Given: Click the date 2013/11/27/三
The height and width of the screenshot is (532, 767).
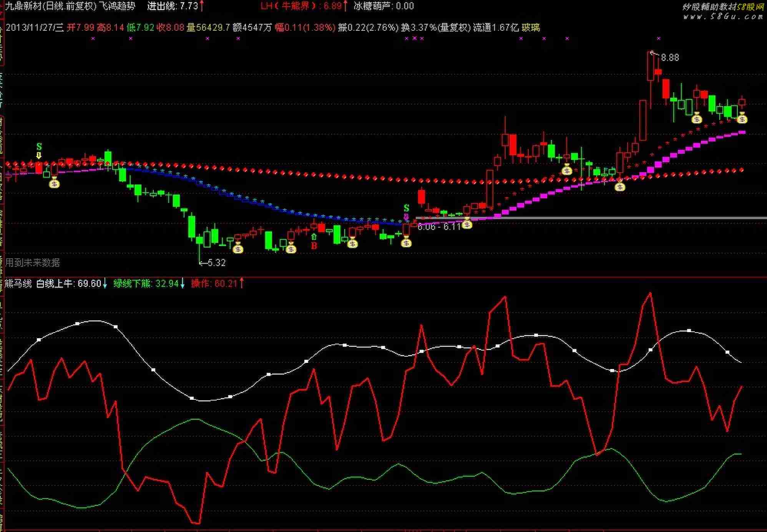Looking at the screenshot, I should [35, 27].
